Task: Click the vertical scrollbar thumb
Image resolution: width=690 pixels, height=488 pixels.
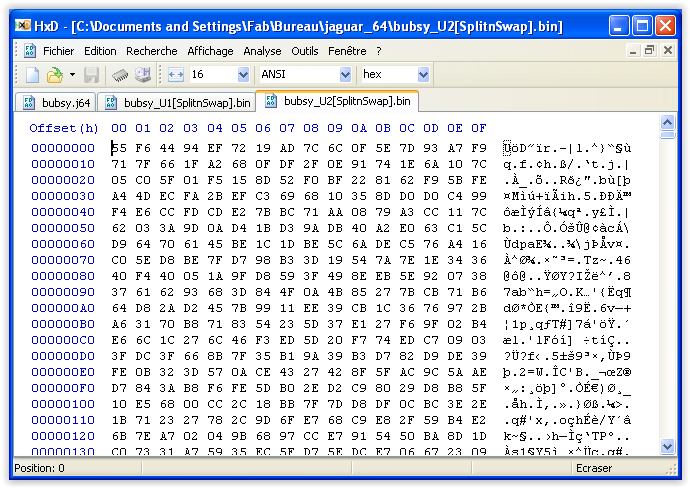Action: (667, 134)
